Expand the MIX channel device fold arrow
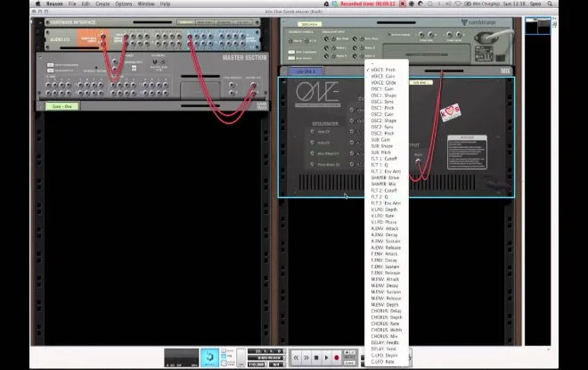The height and width of the screenshot is (370, 588). (284, 71)
